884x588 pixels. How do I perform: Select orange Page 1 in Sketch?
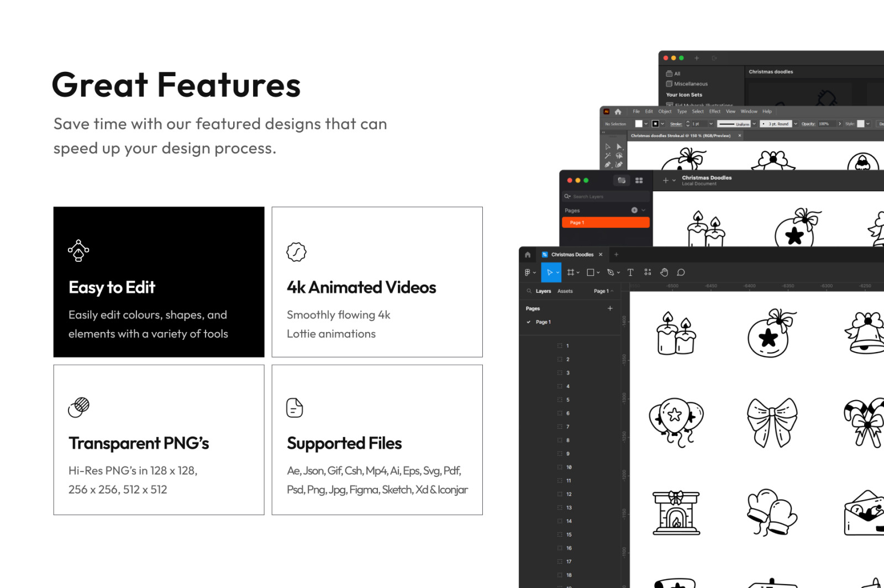pyautogui.click(x=606, y=222)
